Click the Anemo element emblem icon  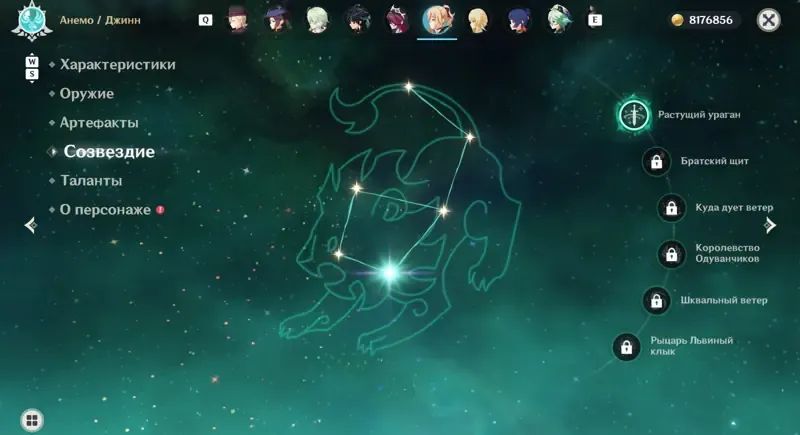tap(32, 20)
